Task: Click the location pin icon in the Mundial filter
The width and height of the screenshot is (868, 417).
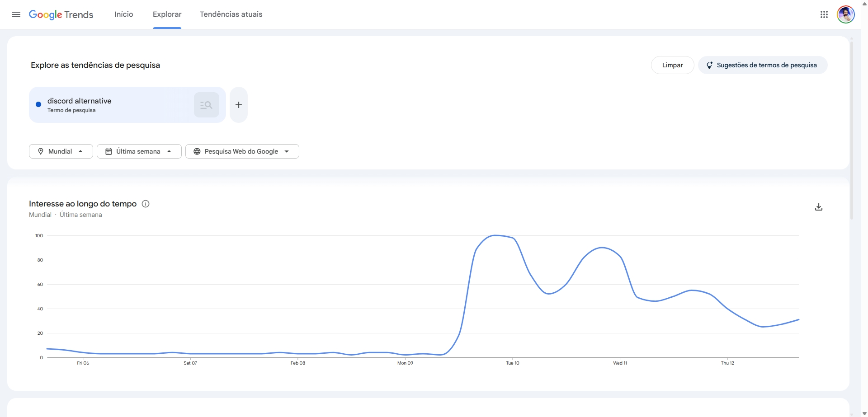Action: click(x=41, y=151)
